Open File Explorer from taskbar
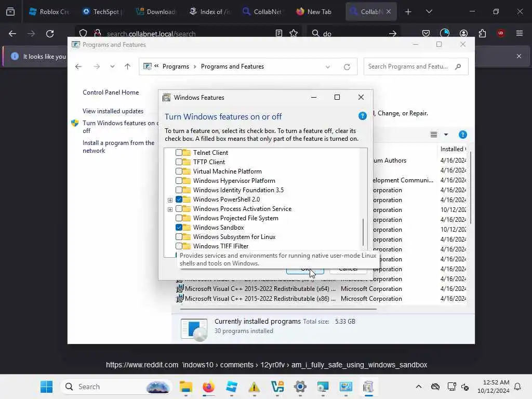 pyautogui.click(x=186, y=387)
